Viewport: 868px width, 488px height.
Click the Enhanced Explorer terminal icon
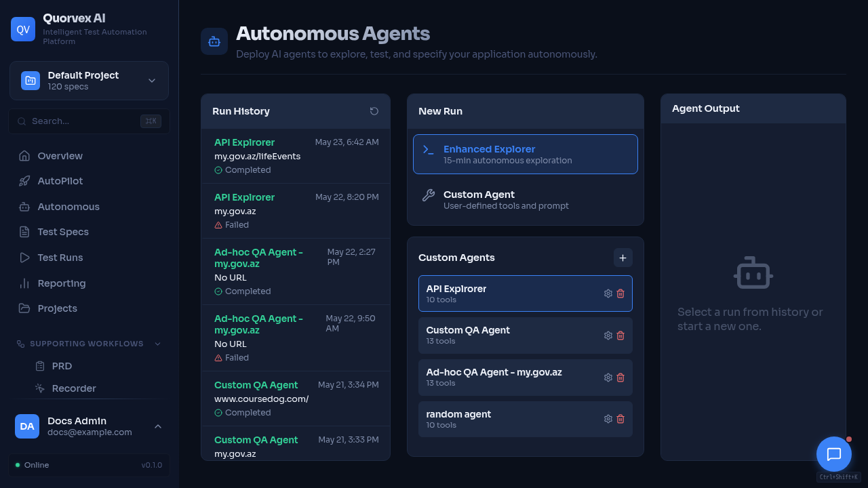(x=428, y=149)
